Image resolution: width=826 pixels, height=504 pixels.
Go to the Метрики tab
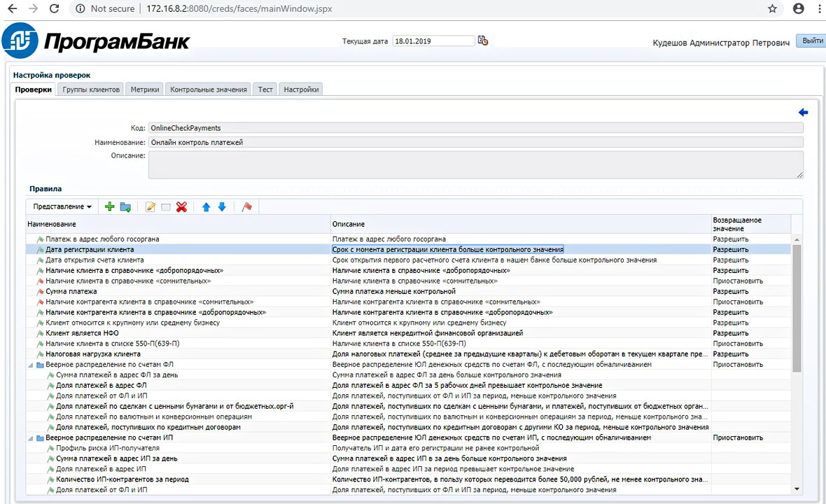tap(146, 90)
